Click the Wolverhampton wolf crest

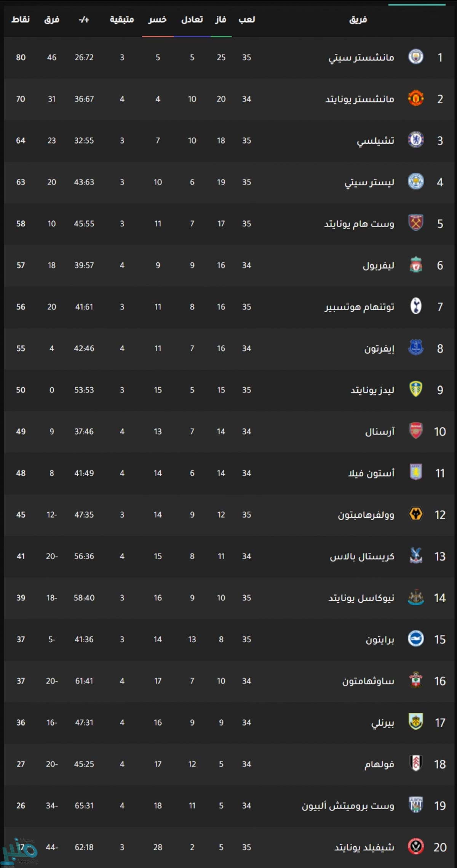click(x=415, y=514)
